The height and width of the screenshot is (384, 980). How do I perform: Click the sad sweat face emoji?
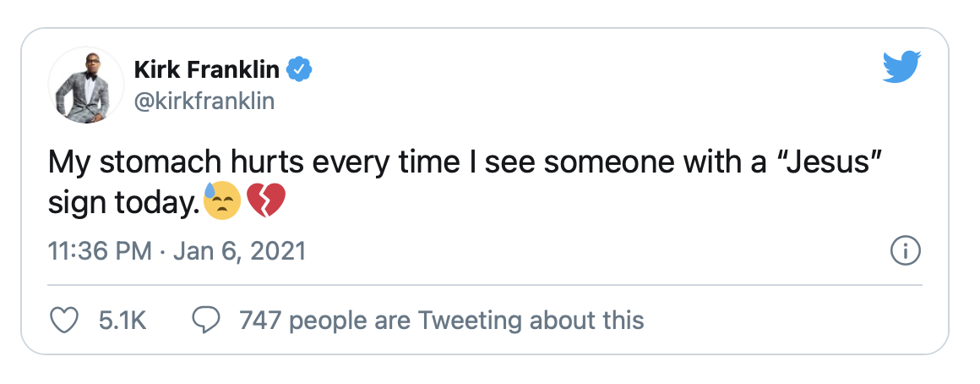click(224, 200)
